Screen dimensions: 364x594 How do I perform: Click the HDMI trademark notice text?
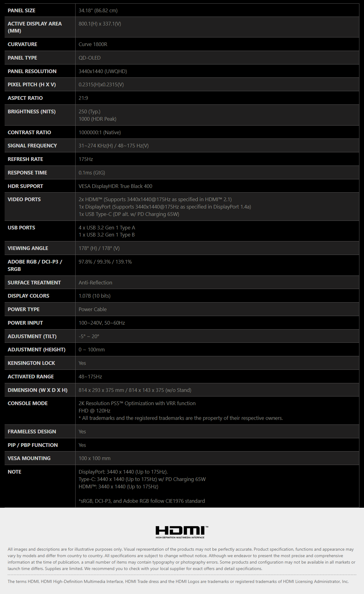point(178,581)
